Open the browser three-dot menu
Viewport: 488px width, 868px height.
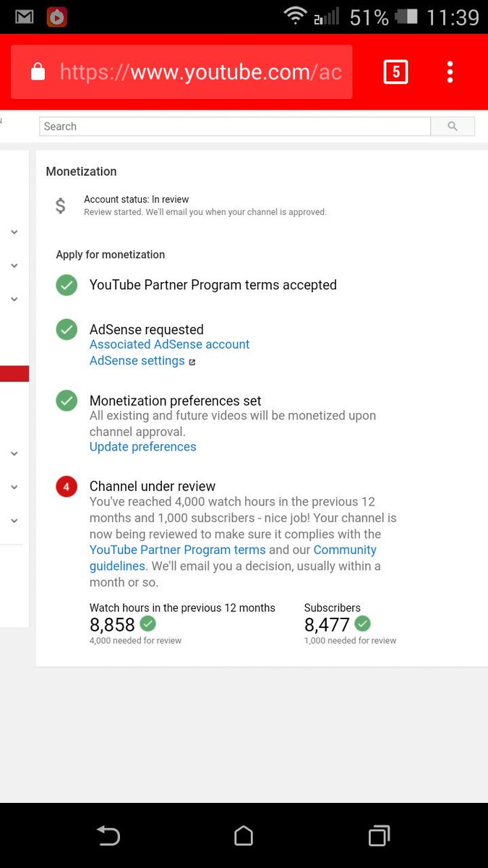click(450, 72)
